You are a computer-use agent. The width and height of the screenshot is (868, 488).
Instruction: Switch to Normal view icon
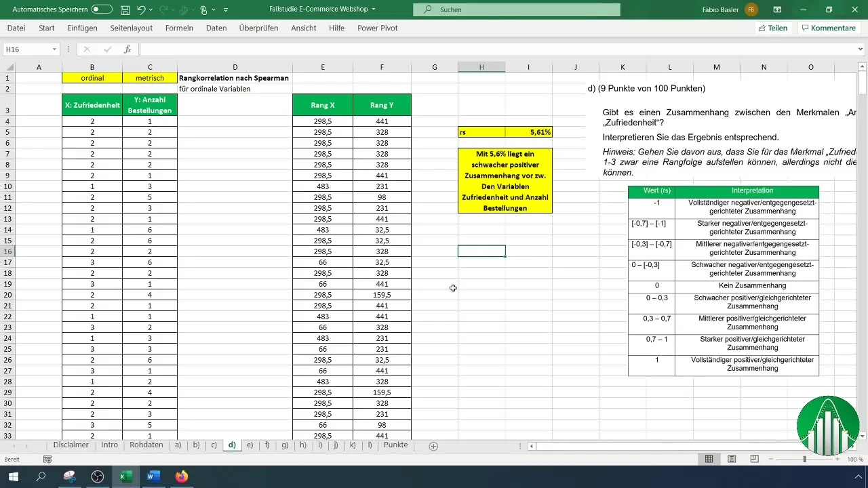[709, 459]
